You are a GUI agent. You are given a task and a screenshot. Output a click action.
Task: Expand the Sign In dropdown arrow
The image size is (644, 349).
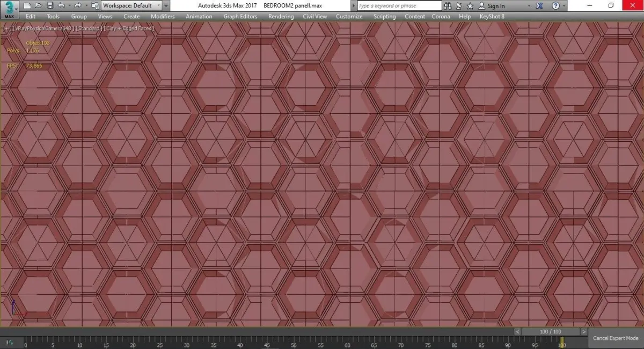pos(529,6)
